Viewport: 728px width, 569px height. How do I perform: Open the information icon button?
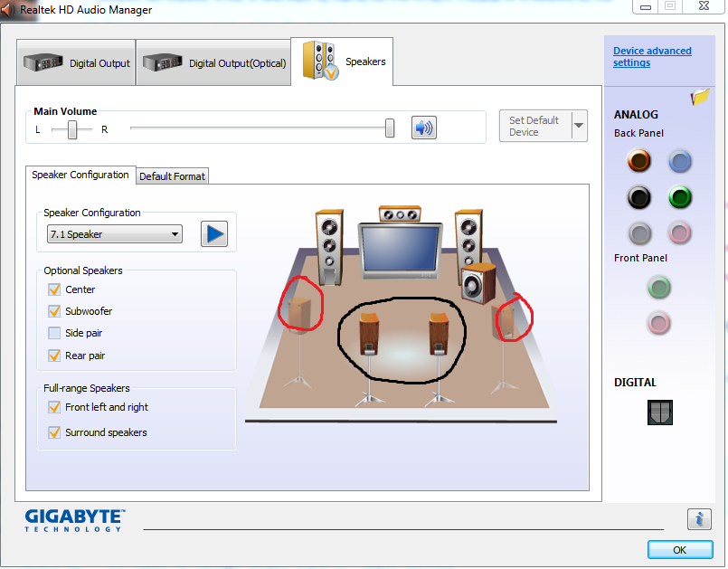click(x=699, y=519)
